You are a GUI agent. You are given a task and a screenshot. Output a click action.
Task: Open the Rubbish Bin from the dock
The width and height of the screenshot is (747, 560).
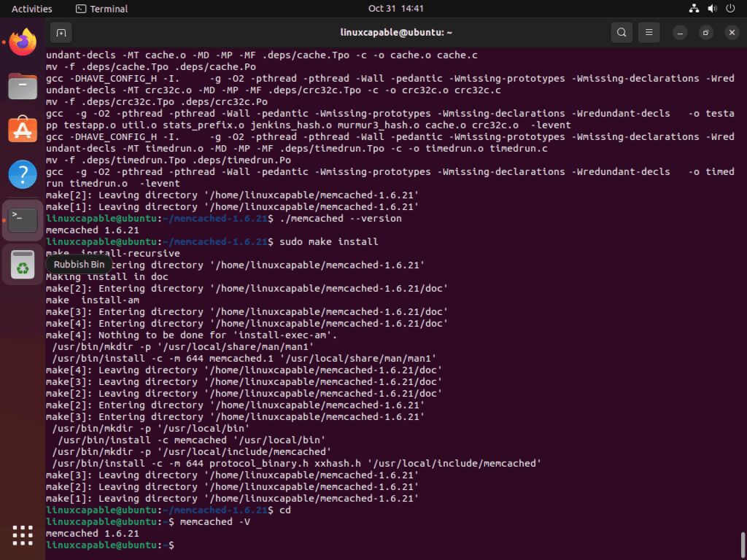pos(23,265)
